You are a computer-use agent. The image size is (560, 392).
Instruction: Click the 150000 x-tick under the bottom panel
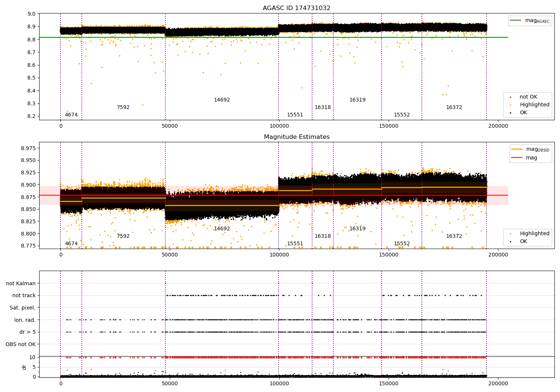[389, 383]
